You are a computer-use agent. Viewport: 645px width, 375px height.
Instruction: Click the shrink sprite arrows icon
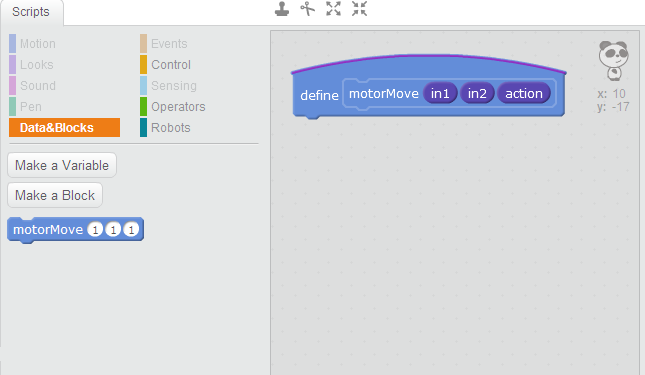359,9
